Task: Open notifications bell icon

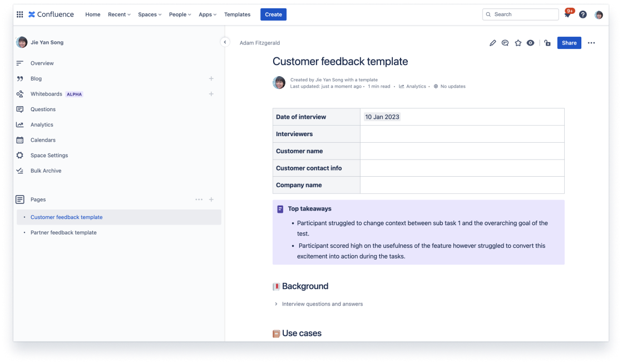Action: tap(567, 15)
